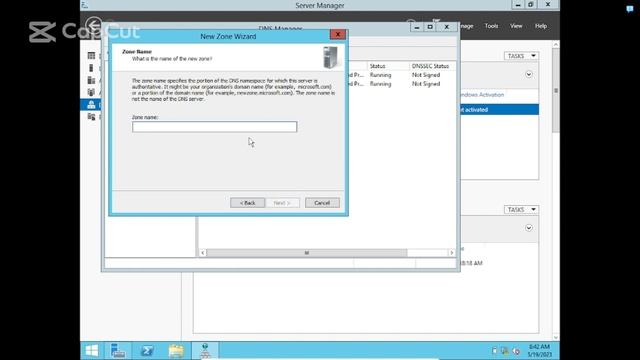
Task: Collapse the upper section chevron in Server Manager
Action: pos(529,74)
